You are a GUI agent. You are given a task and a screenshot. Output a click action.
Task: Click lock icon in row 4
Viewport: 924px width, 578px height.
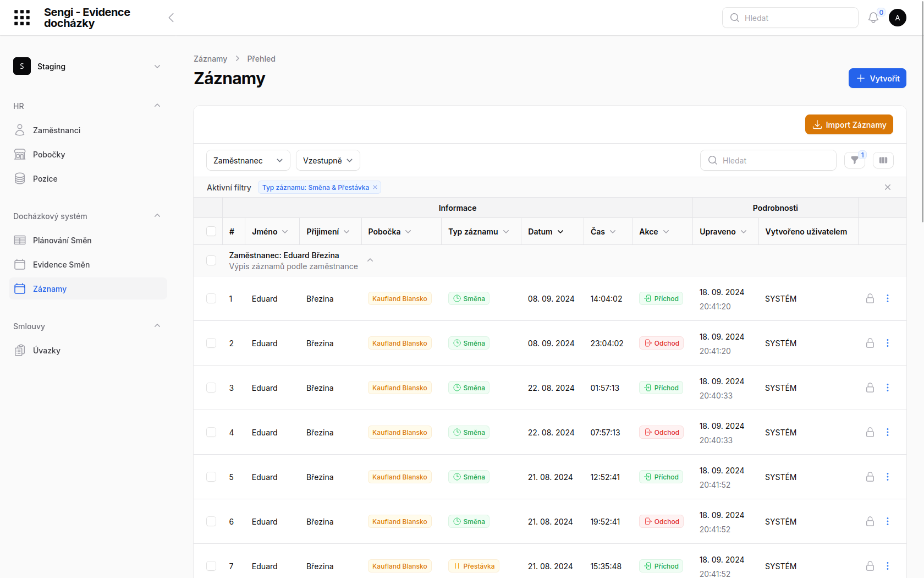point(870,432)
